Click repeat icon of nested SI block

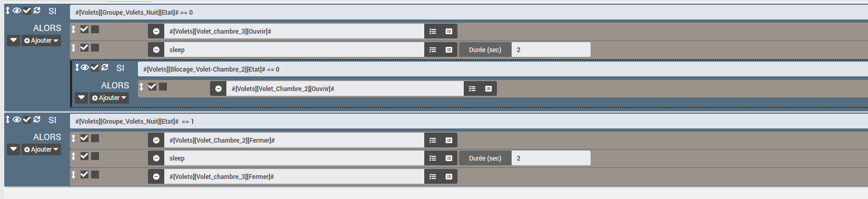(x=105, y=67)
